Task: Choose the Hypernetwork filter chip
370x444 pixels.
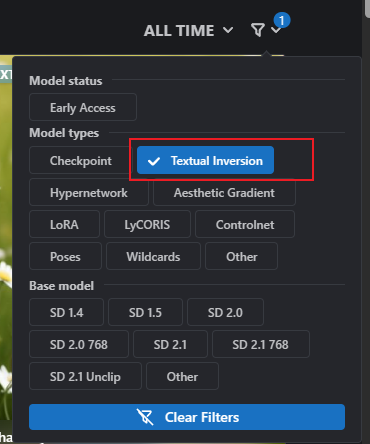Action: (x=89, y=192)
